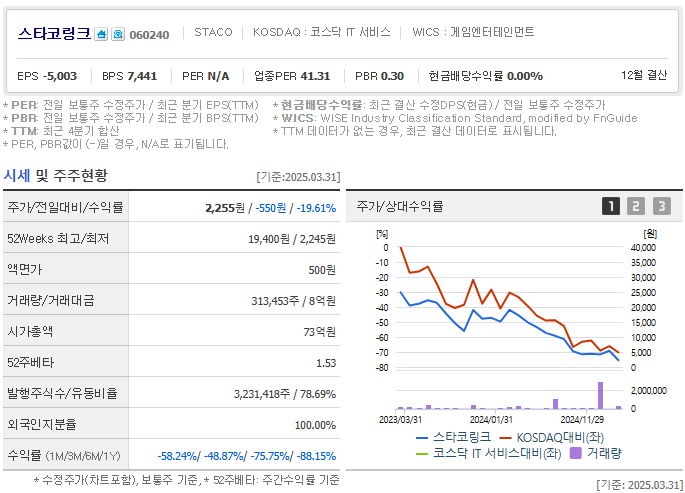This screenshot has width=685, height=493.
Task: Switch to chart tab 3
Action: pos(661,206)
